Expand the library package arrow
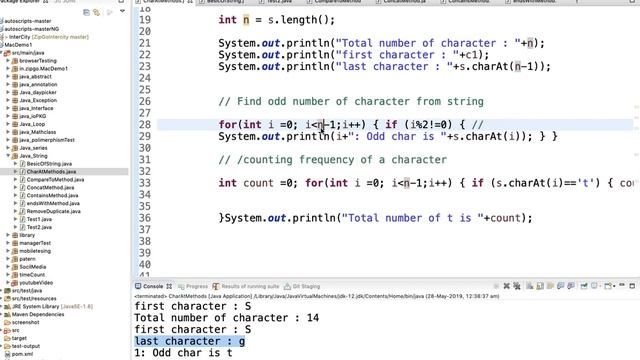 (8, 235)
